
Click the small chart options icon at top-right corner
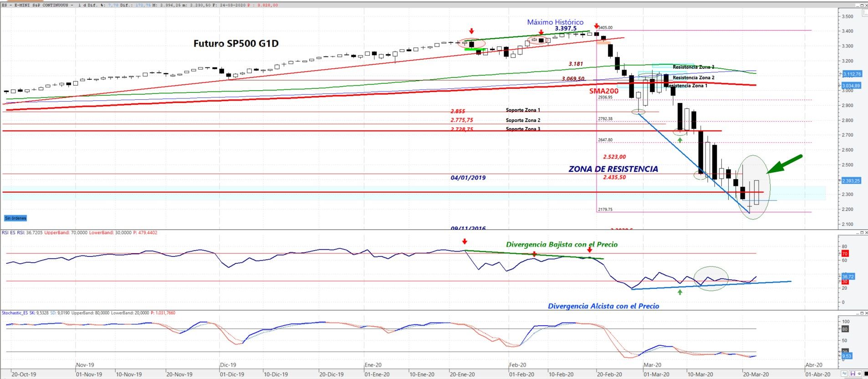(865, 12)
